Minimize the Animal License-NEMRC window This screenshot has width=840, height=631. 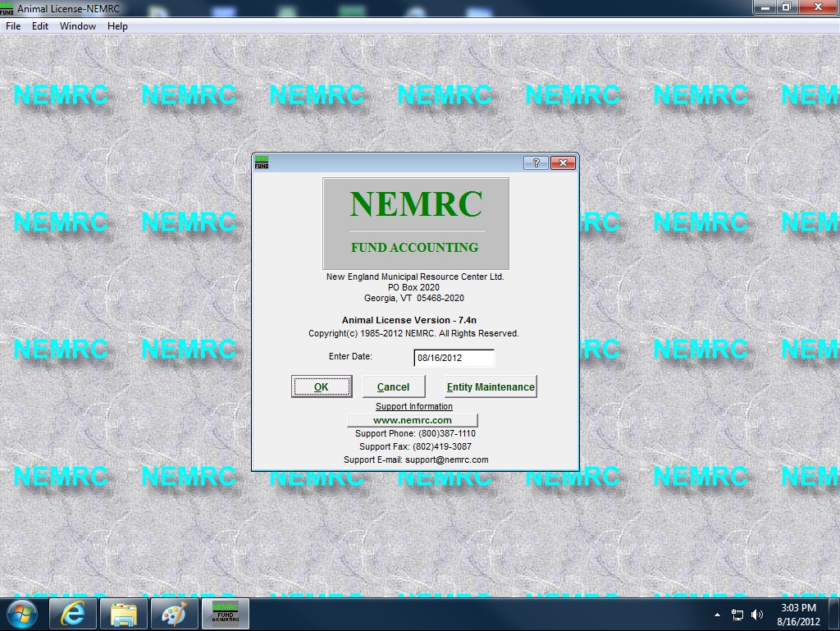click(x=765, y=7)
